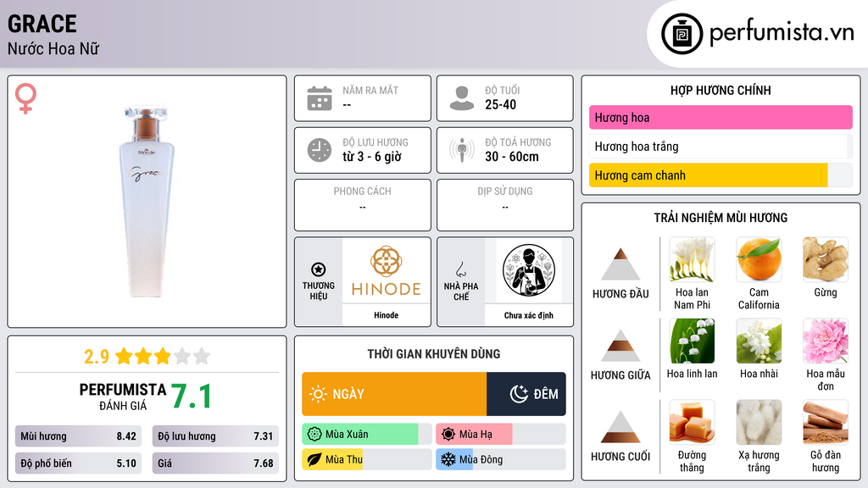The width and height of the screenshot is (868, 488).
Task: Click the Nước Hoa Nữ subtitle
Action: (53, 48)
